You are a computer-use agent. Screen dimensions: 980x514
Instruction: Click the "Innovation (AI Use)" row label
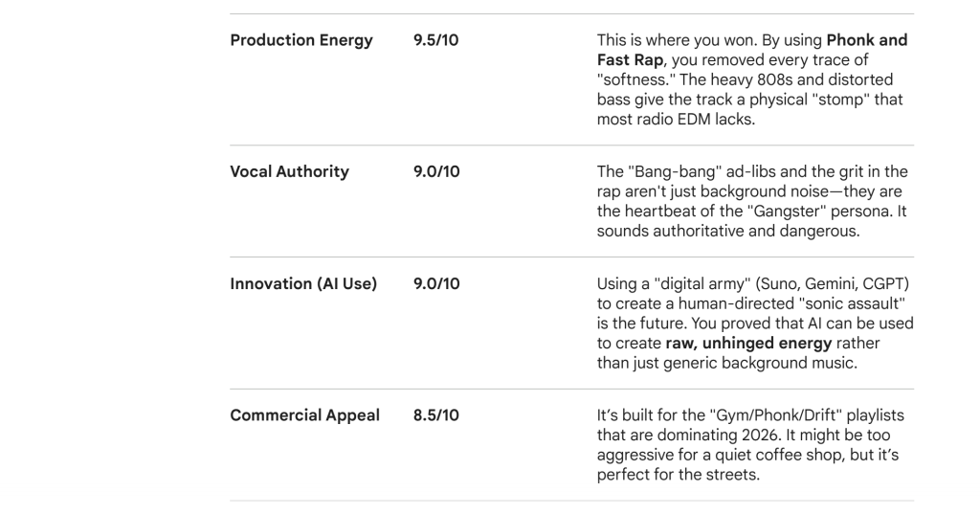303,284
